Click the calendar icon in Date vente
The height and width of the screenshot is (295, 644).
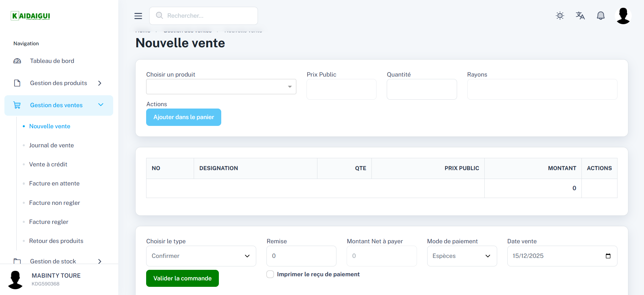coord(608,256)
